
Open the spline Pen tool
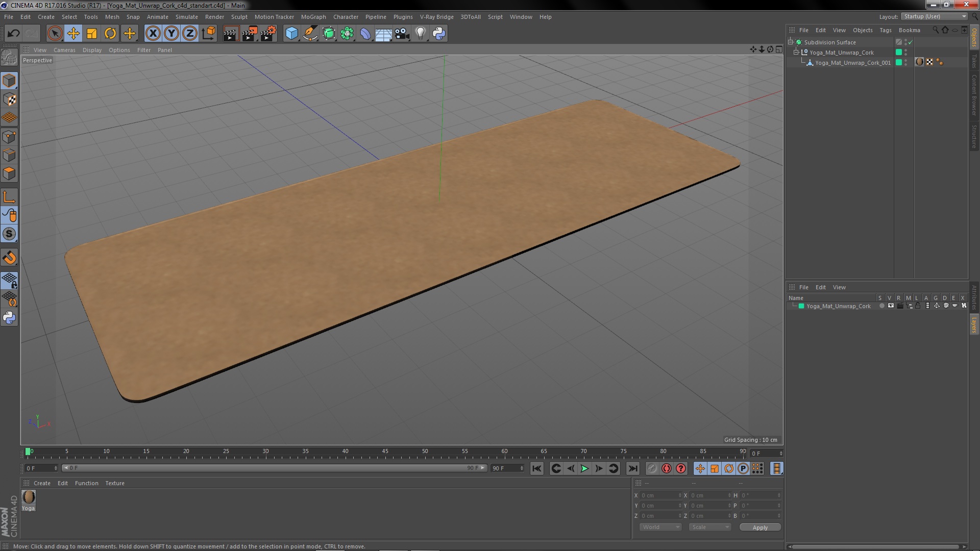tap(310, 34)
